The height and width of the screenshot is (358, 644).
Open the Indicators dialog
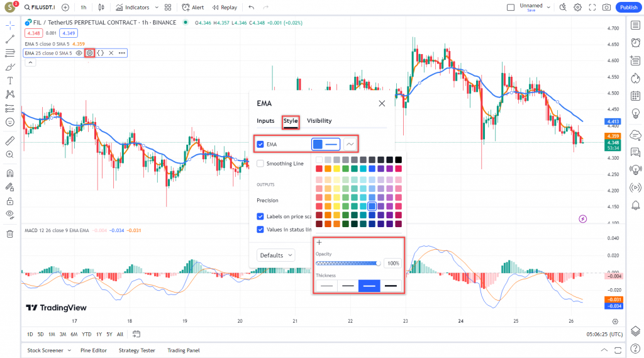[x=133, y=8]
